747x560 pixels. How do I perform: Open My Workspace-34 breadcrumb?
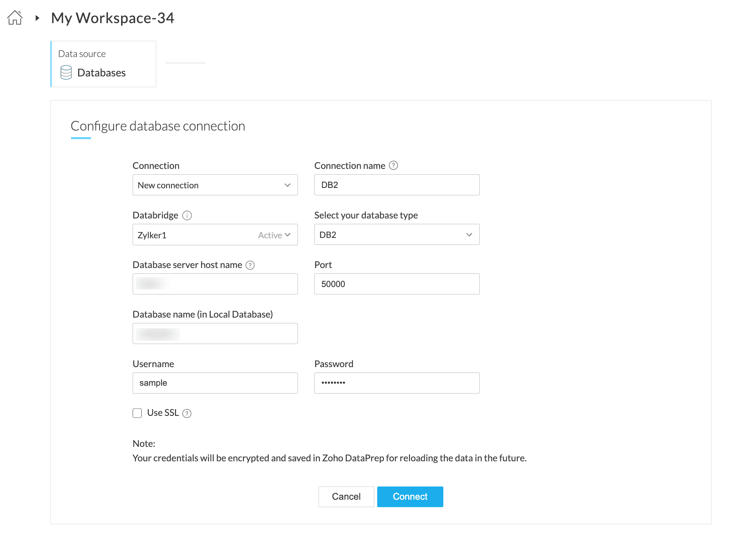112,18
